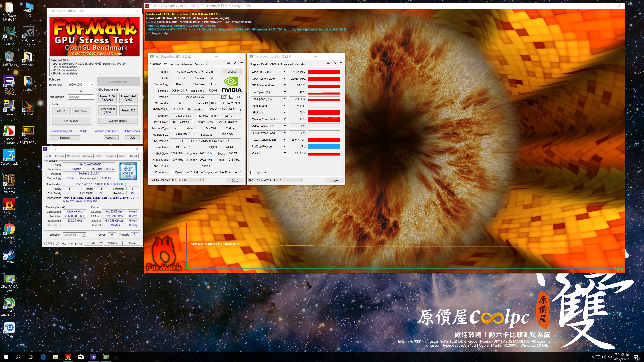Open the Socket #1 Selection dropdown in CPU-Z
644x362 pixels.
tap(74, 235)
